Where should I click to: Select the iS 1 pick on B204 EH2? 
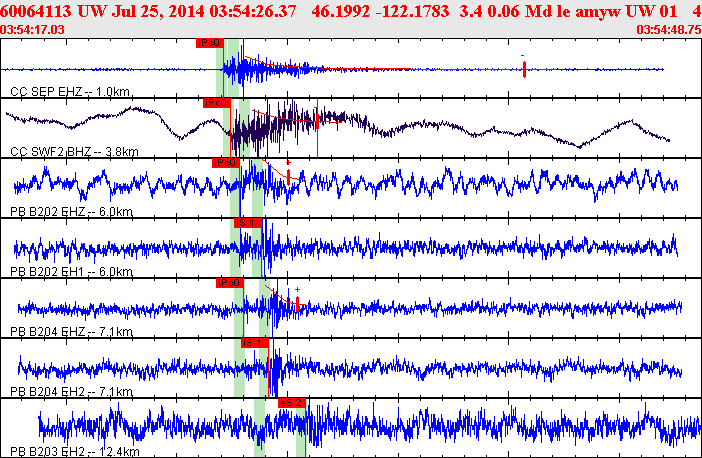coord(254,342)
